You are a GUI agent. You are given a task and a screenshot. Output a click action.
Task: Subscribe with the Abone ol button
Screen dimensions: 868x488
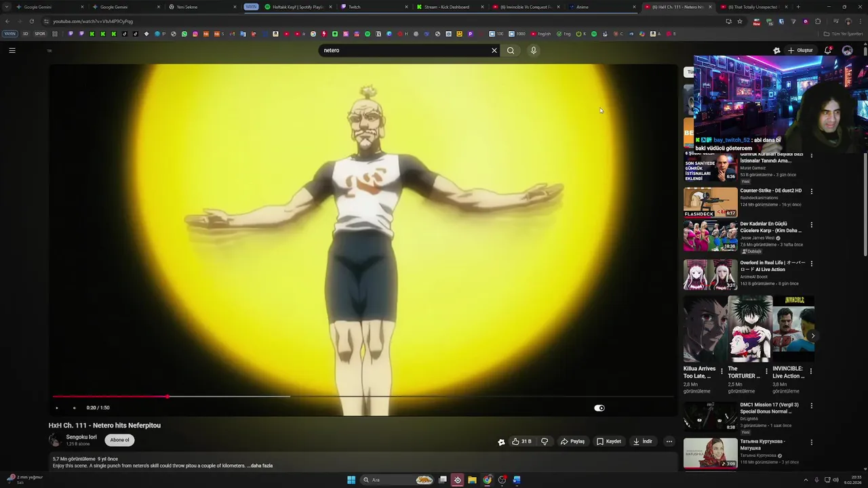point(119,440)
